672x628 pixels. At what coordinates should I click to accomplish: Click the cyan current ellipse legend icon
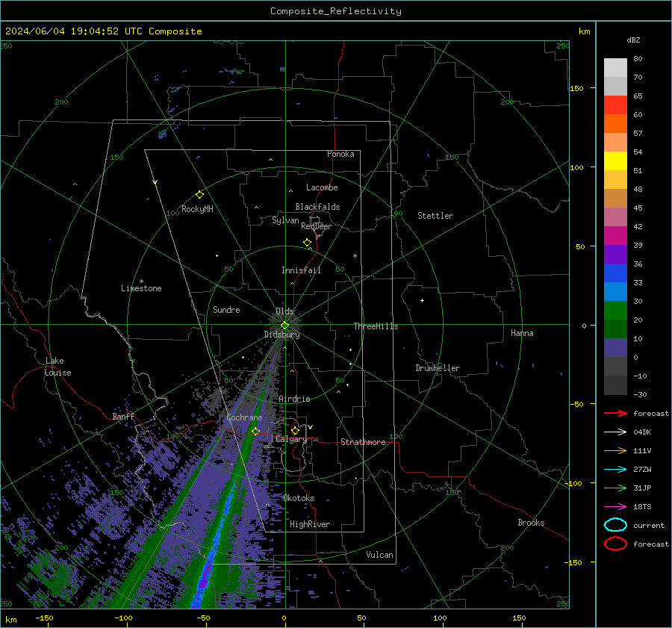(615, 525)
